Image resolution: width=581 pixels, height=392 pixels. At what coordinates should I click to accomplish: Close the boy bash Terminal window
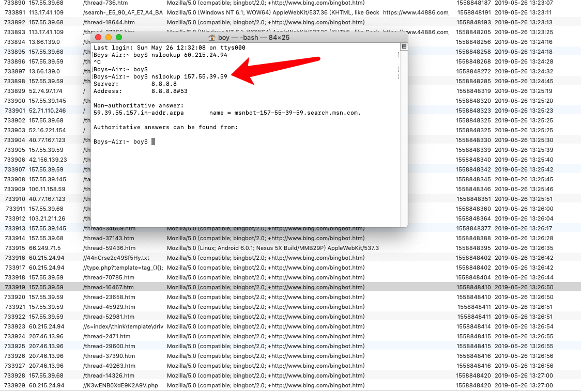coord(98,37)
